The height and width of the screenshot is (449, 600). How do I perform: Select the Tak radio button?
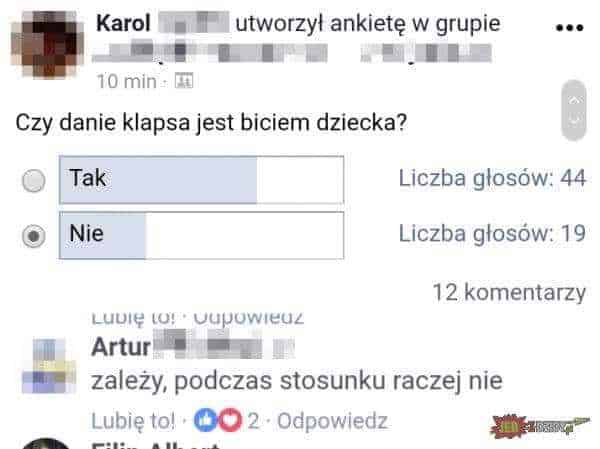pyautogui.click(x=34, y=180)
